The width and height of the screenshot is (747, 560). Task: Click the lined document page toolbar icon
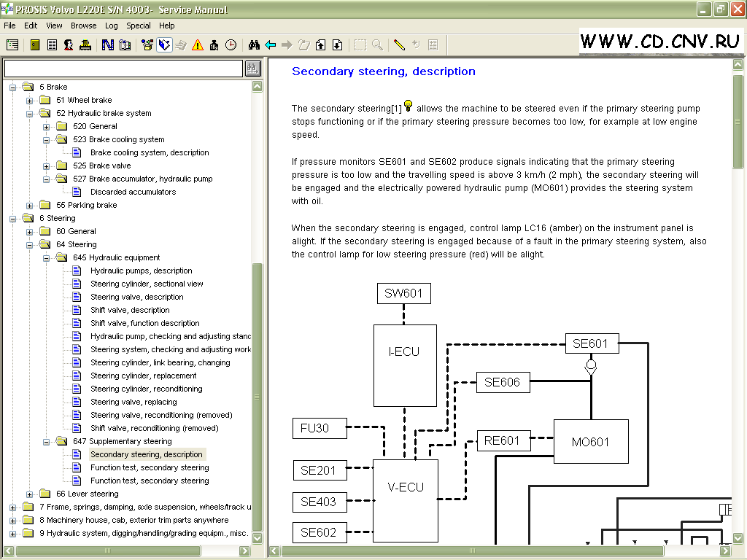coord(52,45)
